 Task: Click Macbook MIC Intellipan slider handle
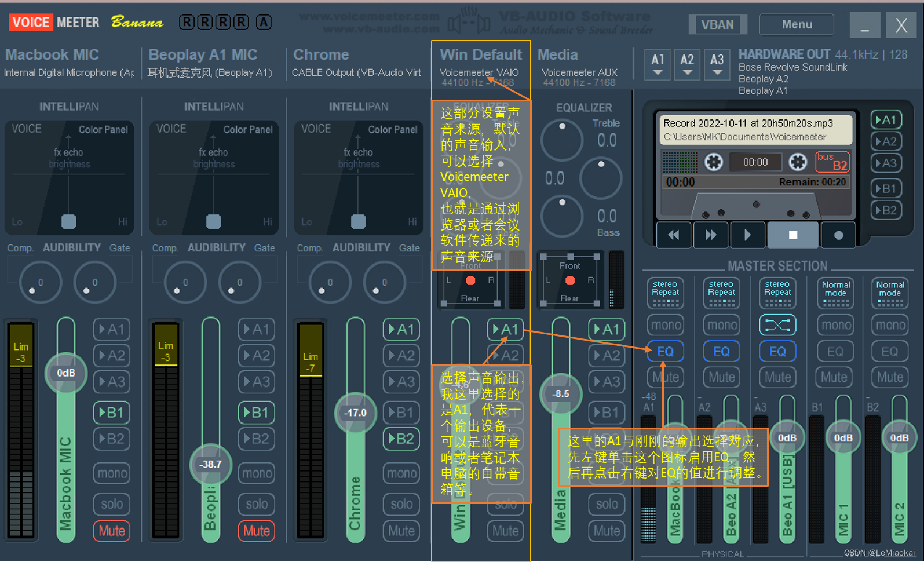coord(69,221)
